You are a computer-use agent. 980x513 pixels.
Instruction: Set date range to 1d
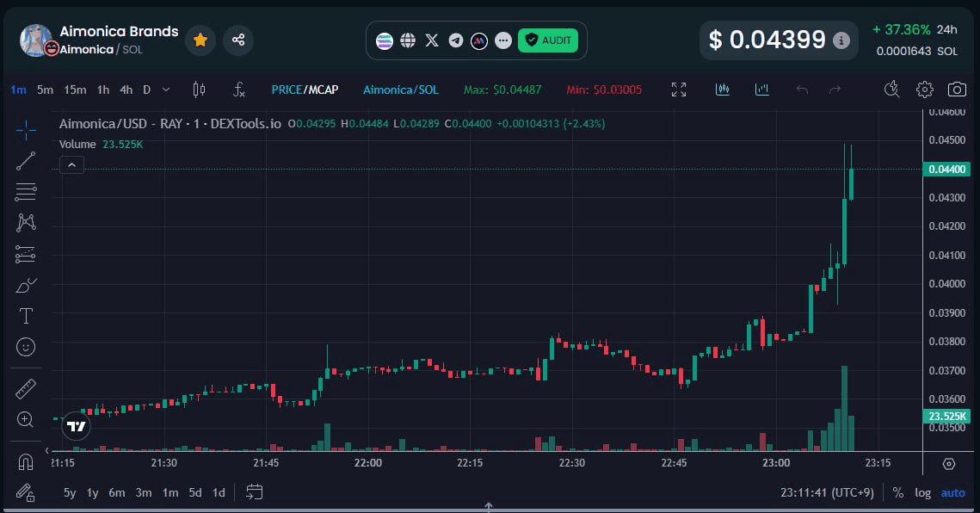coord(219,493)
